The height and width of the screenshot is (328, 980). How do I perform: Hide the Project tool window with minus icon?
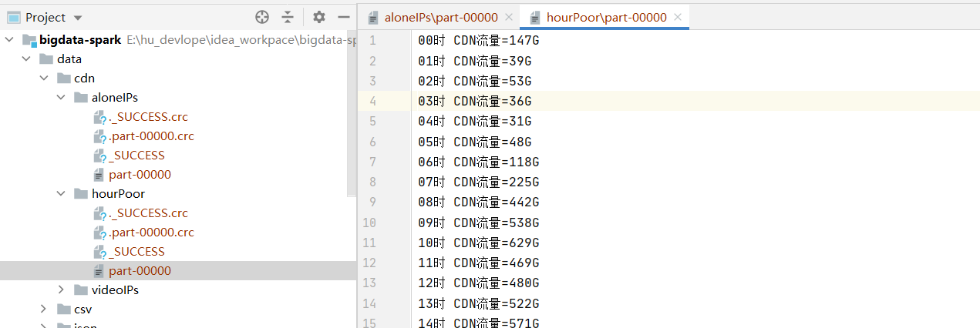pos(344,17)
